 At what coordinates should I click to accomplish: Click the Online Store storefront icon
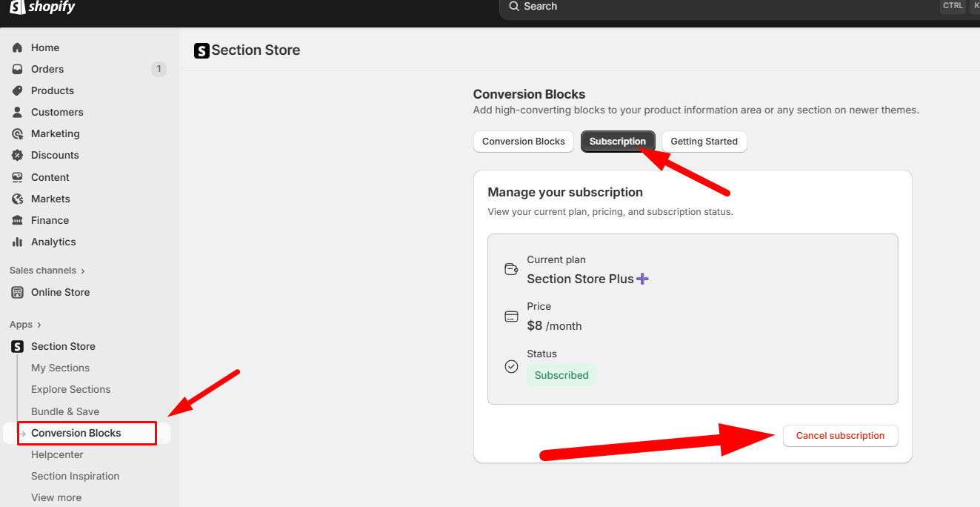point(17,292)
